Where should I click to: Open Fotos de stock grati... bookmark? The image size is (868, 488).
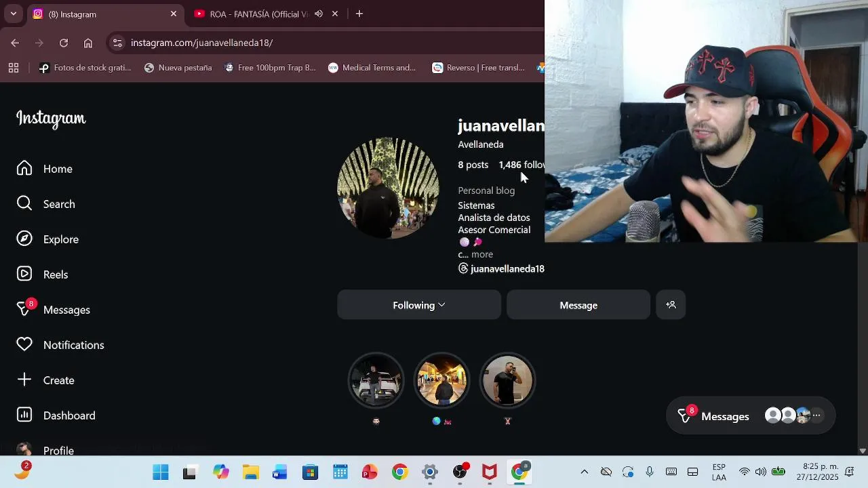(x=85, y=68)
